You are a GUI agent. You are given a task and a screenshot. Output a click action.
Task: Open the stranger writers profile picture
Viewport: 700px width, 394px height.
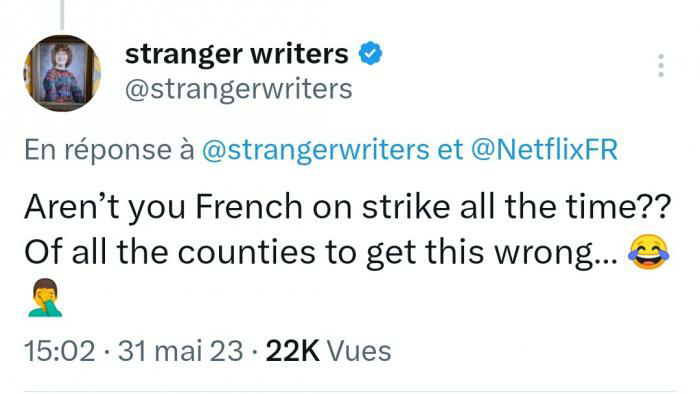62,73
